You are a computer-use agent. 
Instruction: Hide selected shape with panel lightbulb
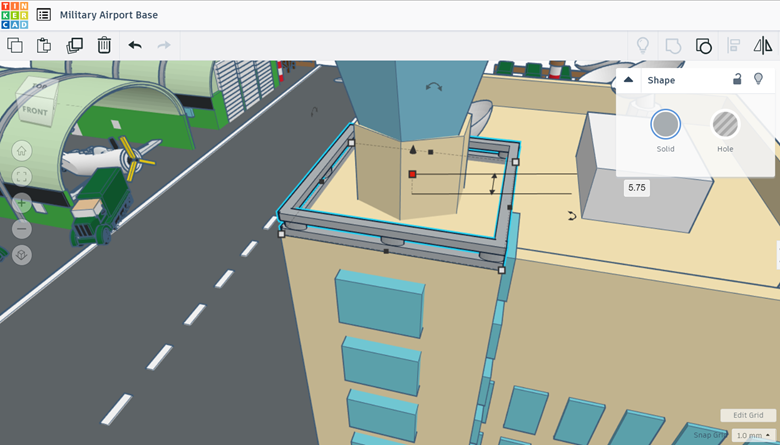tap(758, 79)
